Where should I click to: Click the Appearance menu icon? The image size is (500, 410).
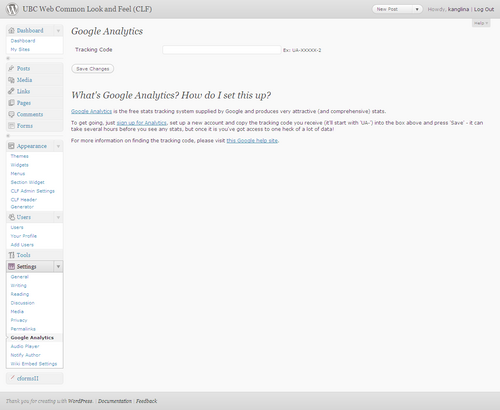tap(12, 146)
